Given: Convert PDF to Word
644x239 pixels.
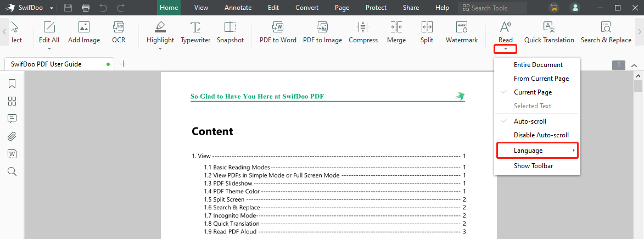Looking at the screenshot, I should (278, 32).
